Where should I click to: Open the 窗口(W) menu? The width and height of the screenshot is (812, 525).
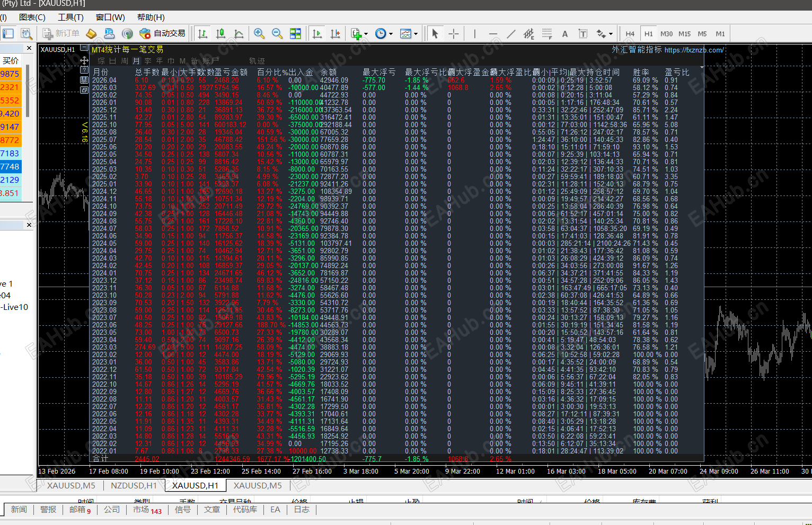point(110,17)
